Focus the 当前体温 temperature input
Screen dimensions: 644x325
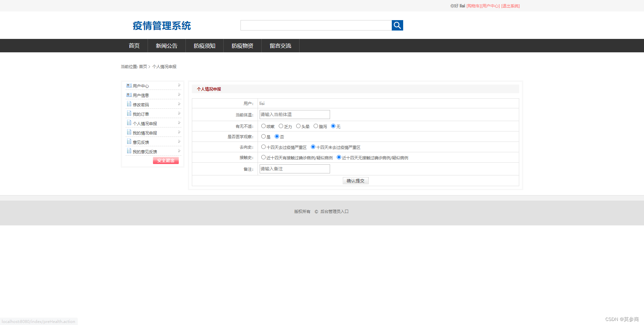295,115
